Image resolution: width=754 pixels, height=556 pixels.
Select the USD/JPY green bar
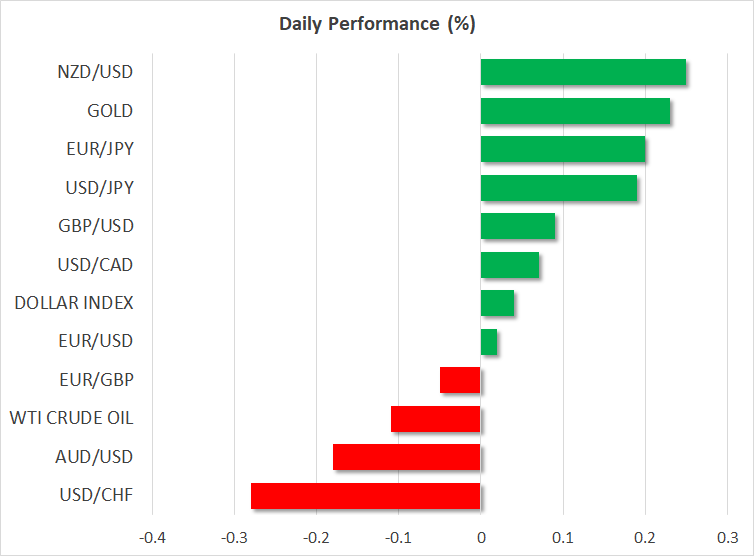(x=559, y=188)
